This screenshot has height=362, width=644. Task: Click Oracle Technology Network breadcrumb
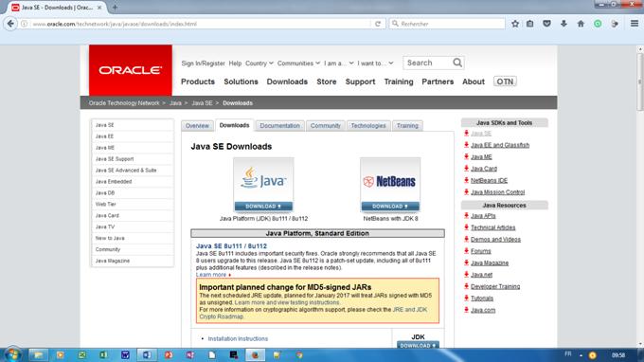coord(124,103)
